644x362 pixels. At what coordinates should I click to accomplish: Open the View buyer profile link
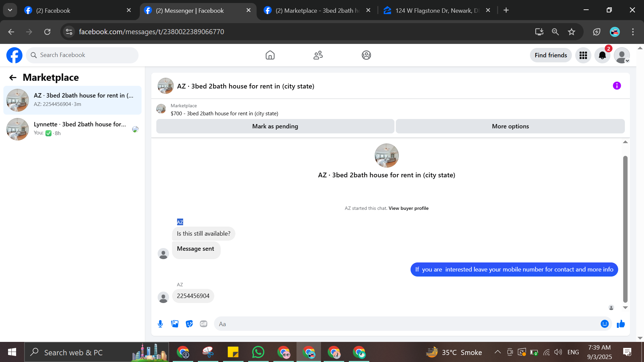(409, 208)
